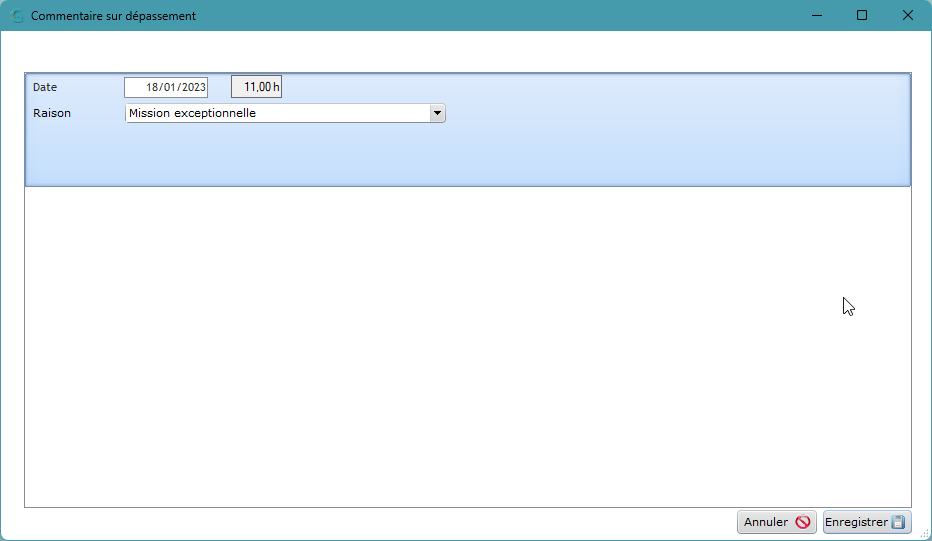Click inside the large white comment area

[468, 347]
